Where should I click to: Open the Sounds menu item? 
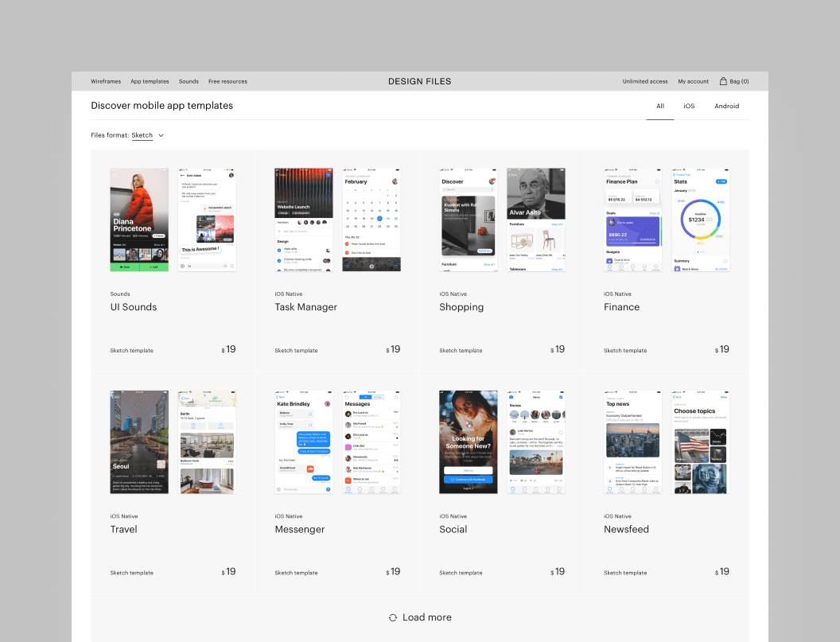pyautogui.click(x=189, y=81)
